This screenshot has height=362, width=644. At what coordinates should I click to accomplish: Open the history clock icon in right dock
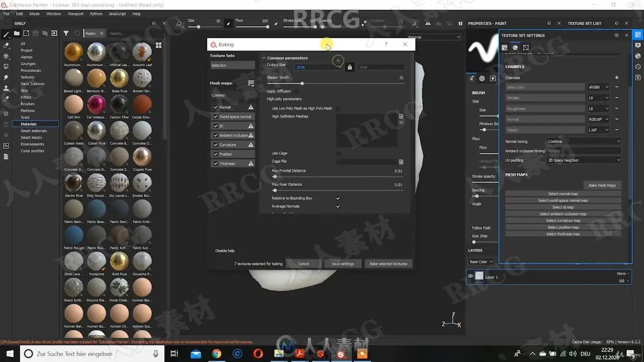click(x=638, y=67)
